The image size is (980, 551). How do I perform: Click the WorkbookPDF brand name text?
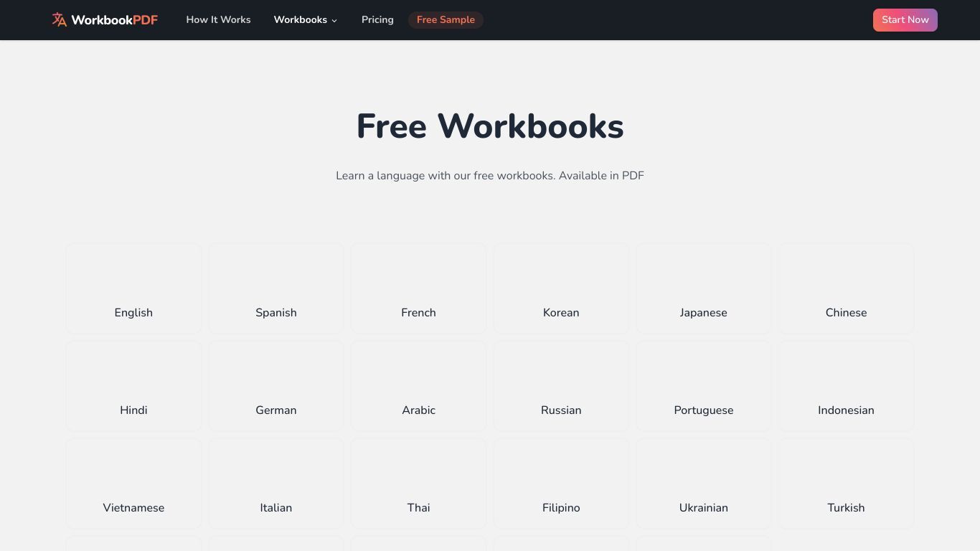114,20
